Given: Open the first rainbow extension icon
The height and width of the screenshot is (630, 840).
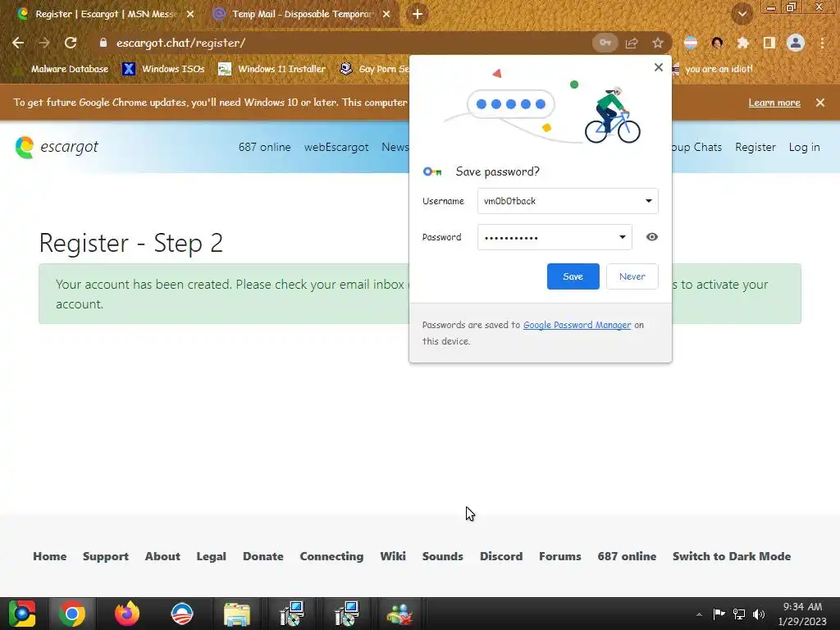Looking at the screenshot, I should [691, 43].
